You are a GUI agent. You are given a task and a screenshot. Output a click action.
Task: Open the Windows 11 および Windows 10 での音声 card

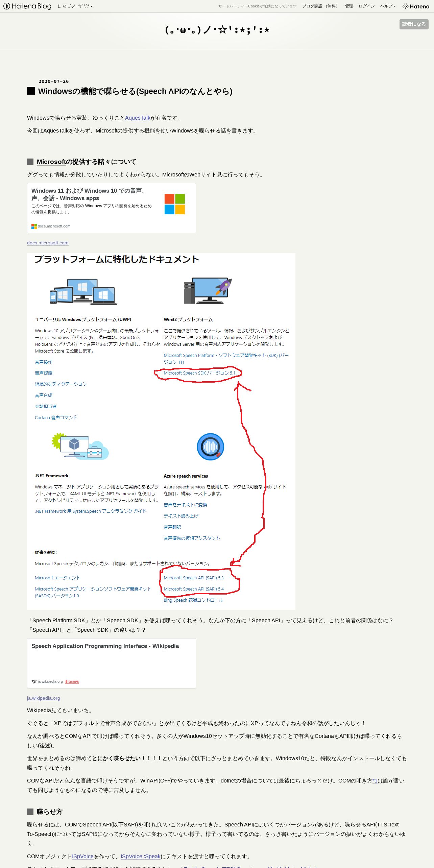coord(112,208)
